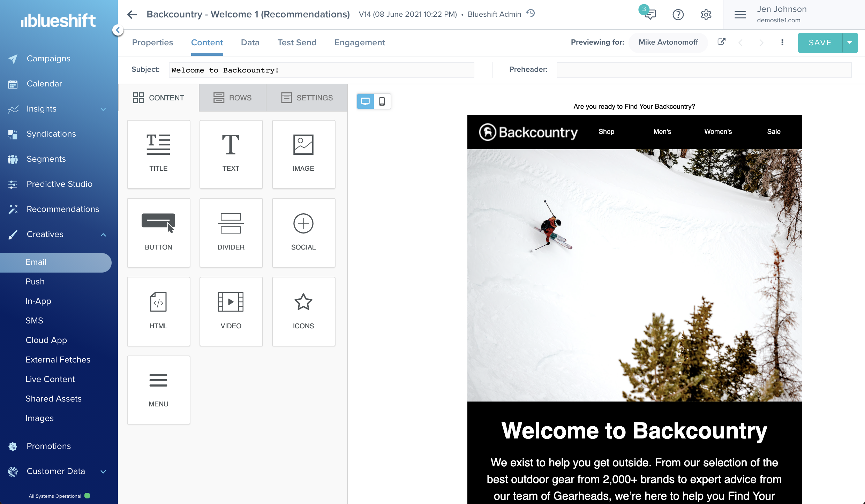Collapse the left sidebar navigation
The width and height of the screenshot is (865, 504).
pos(118,30)
